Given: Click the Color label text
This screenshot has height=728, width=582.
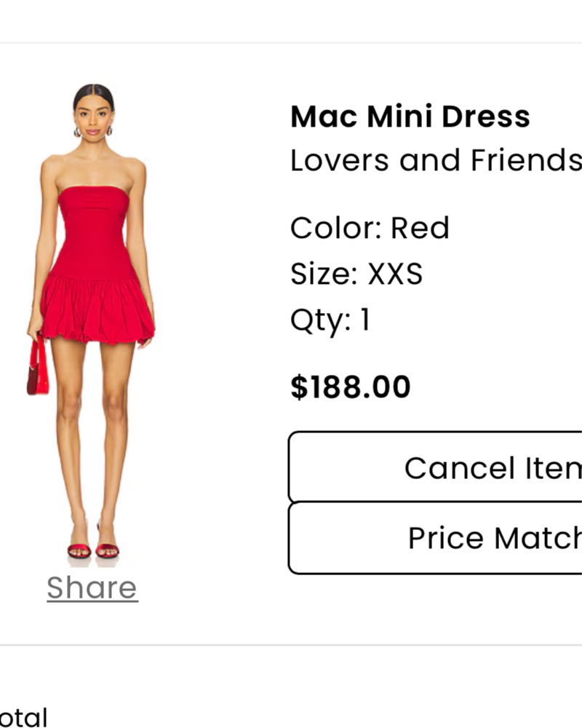Looking at the screenshot, I should [336, 229].
